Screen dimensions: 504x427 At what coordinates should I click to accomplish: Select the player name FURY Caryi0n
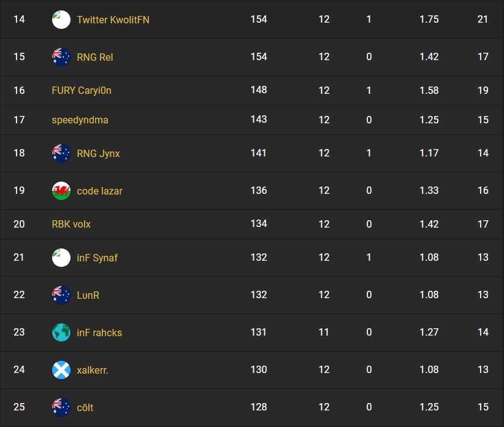(x=82, y=90)
